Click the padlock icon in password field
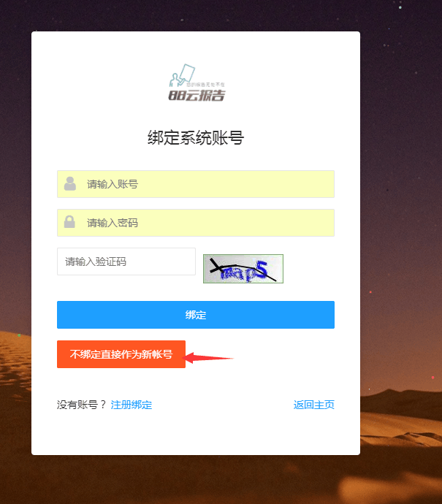Screen dimensions: 442x504 point(69,222)
